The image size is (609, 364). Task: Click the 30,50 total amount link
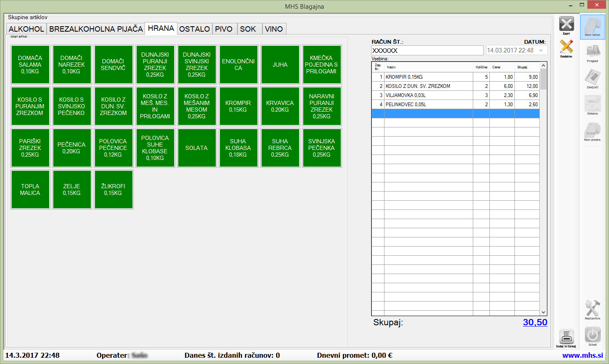click(535, 322)
